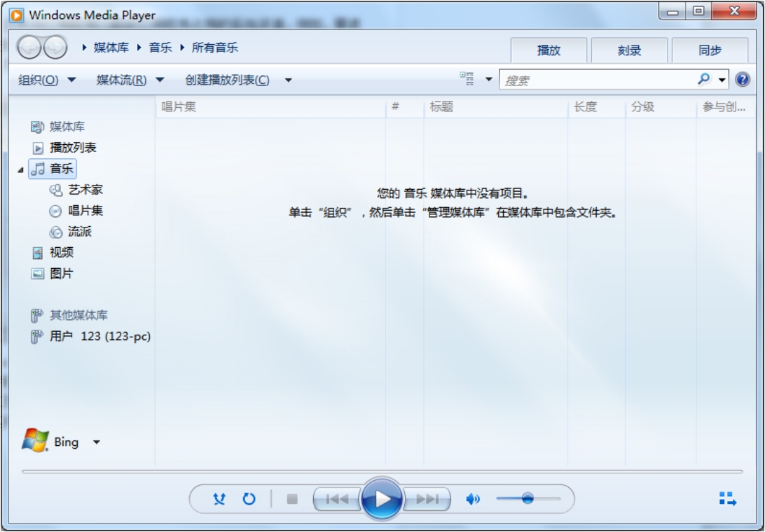Click the Bing Windows logo icon
765x532 pixels.
click(35, 440)
